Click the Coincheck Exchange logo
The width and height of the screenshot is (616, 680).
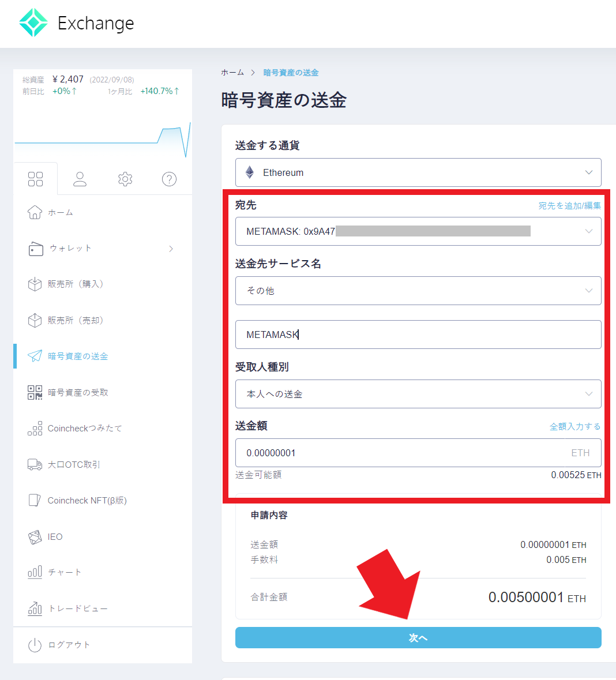76,23
